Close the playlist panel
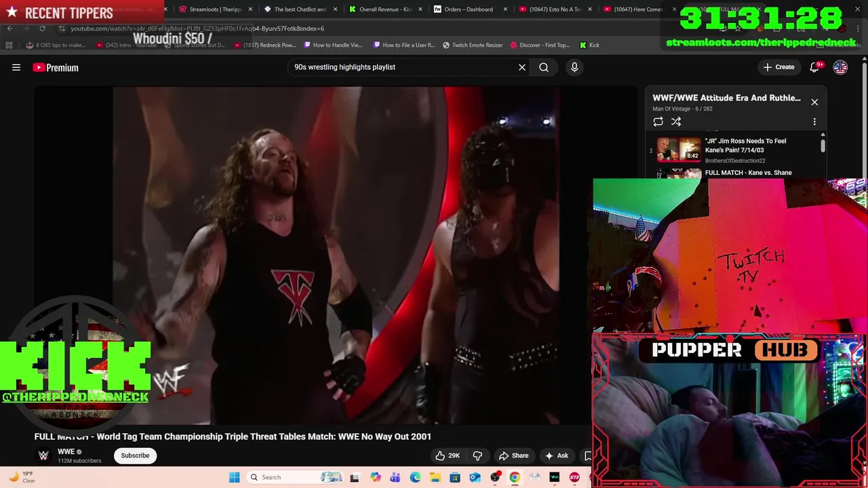Viewport: 868px width, 488px height. click(814, 102)
